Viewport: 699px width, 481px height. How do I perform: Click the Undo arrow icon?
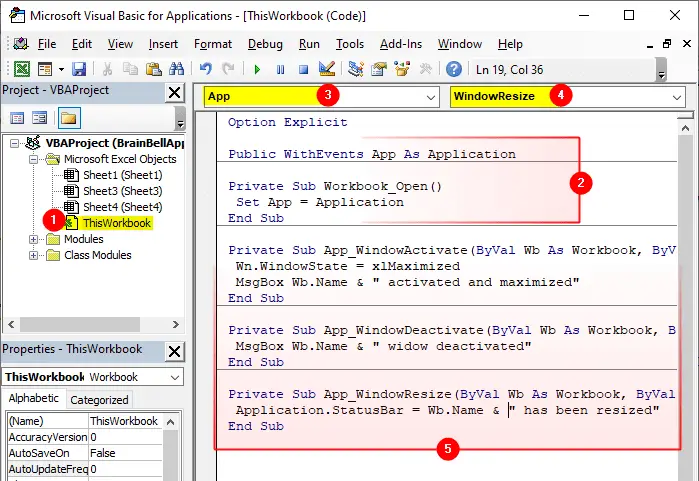click(206, 69)
